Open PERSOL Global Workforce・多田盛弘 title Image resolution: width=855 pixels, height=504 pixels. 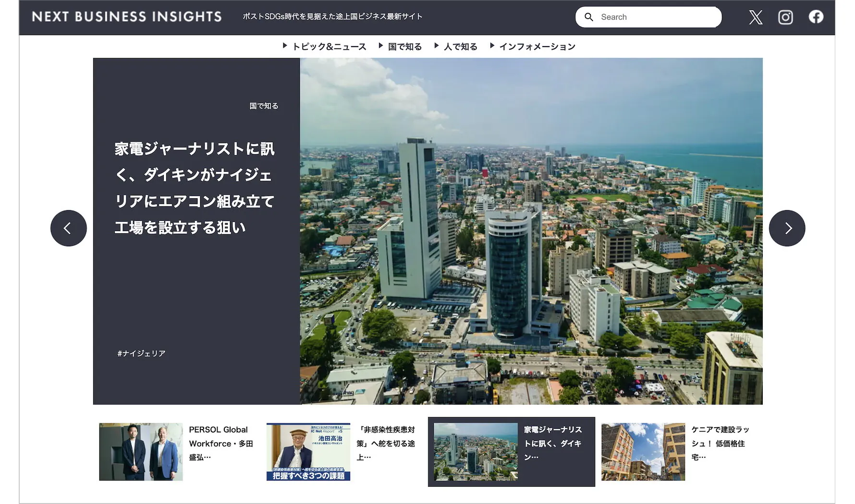tap(221, 444)
